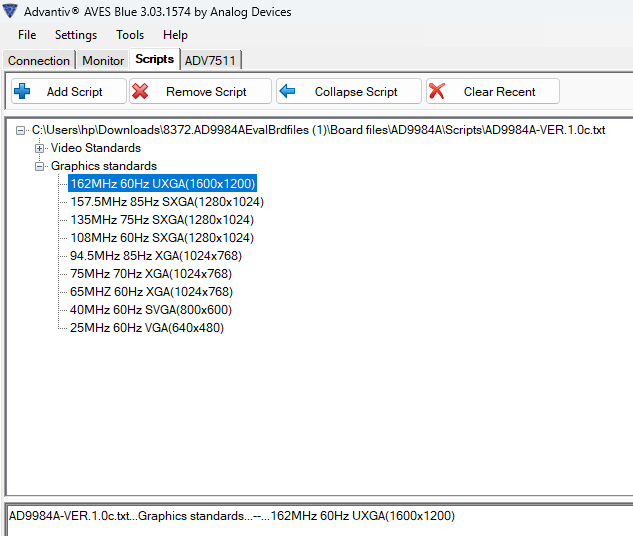Select the Video Standards tree item

(96, 148)
